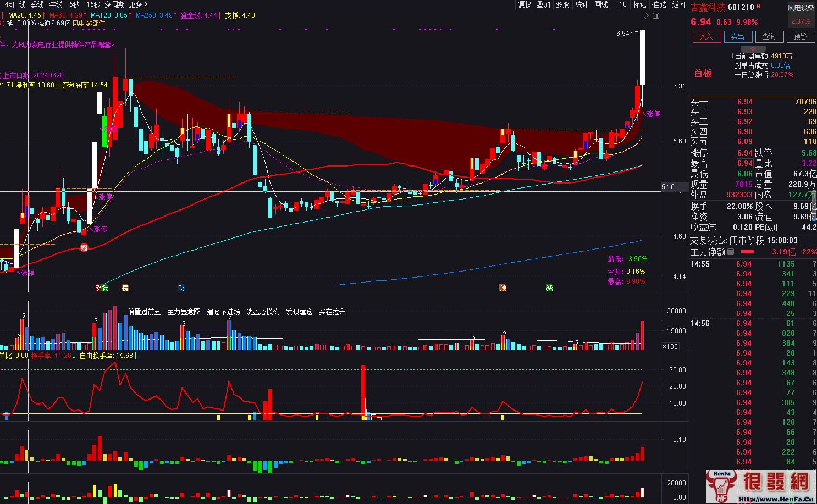Toggle 自选 watchlist for this stock

pyautogui.click(x=659, y=4)
